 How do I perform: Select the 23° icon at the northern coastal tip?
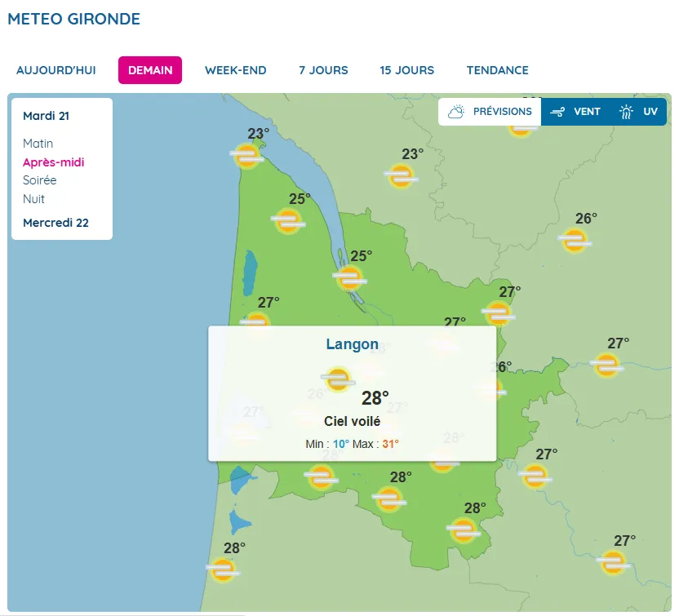click(247, 155)
